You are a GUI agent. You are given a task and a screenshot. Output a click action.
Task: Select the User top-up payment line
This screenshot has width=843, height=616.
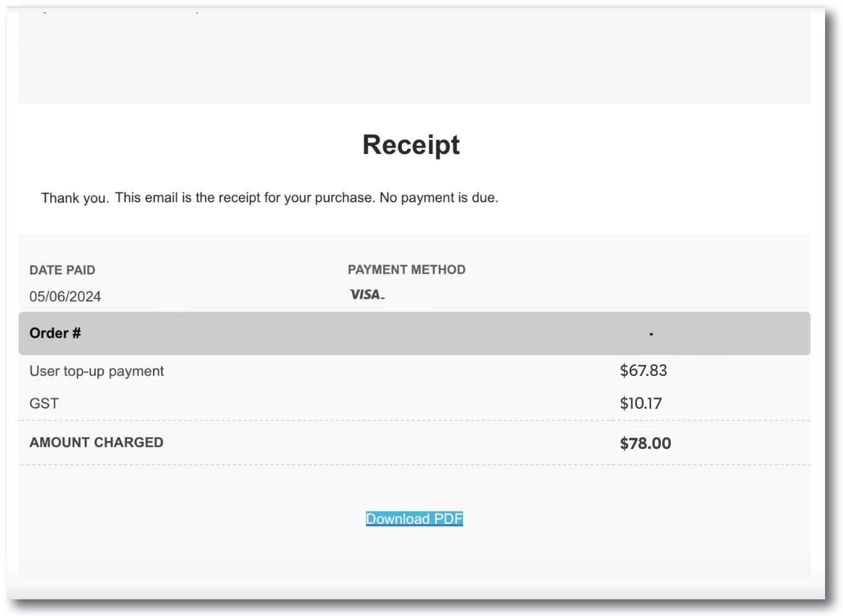[x=97, y=371]
